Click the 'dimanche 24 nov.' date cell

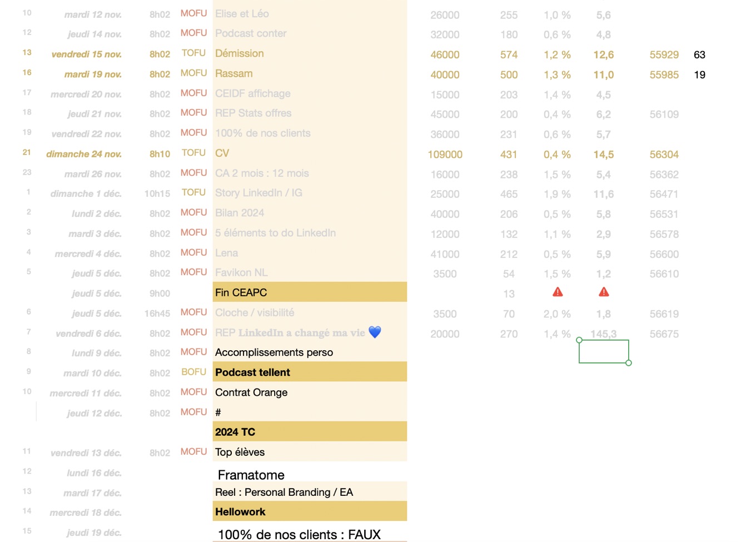click(84, 154)
